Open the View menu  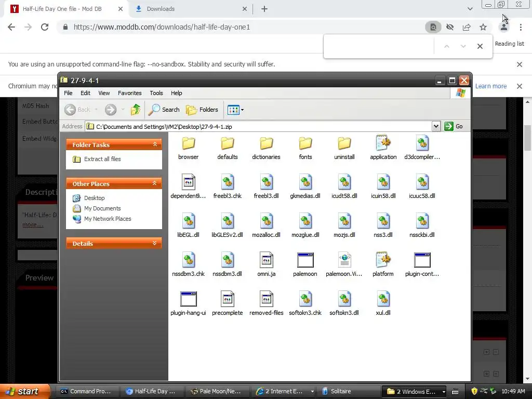[104, 93]
